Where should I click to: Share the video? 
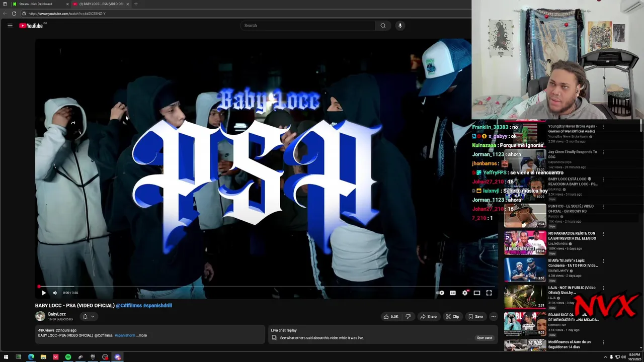[429, 316]
